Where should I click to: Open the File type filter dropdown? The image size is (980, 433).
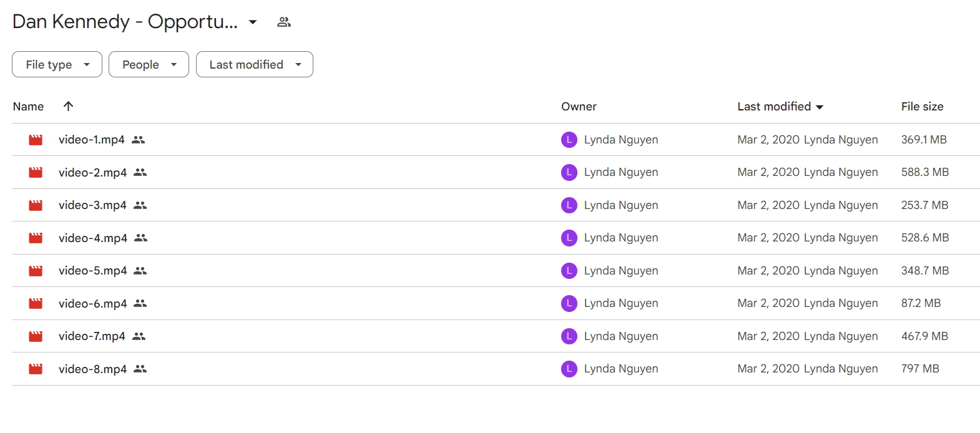57,64
